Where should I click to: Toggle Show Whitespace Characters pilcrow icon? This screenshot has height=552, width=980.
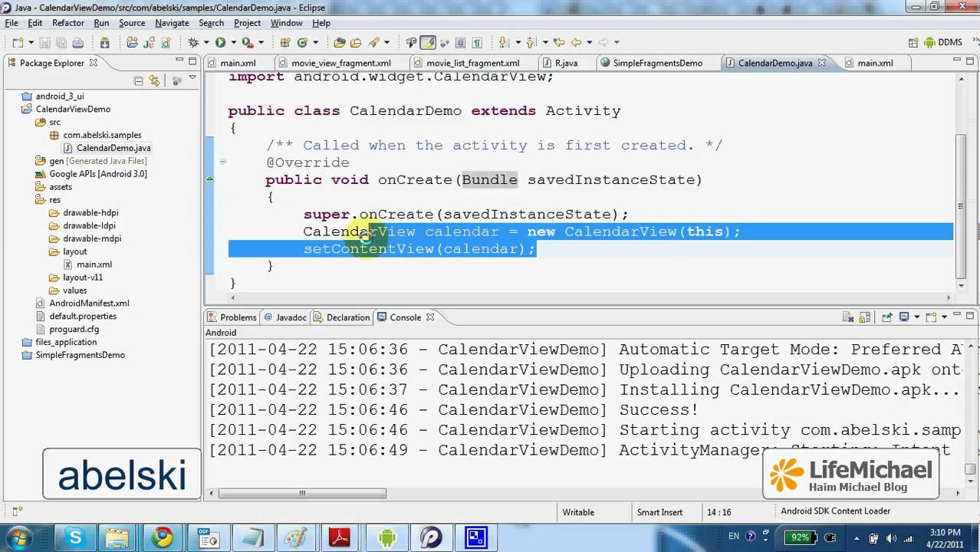click(476, 43)
